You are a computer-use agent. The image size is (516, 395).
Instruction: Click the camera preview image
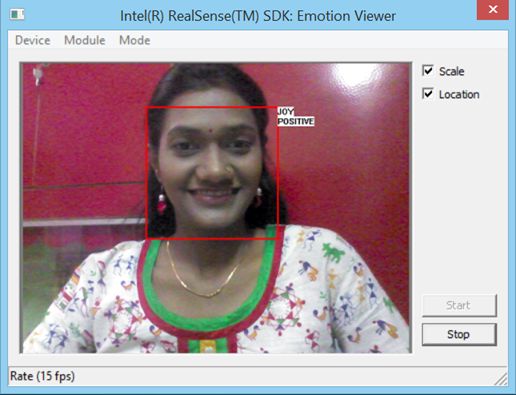(x=216, y=208)
